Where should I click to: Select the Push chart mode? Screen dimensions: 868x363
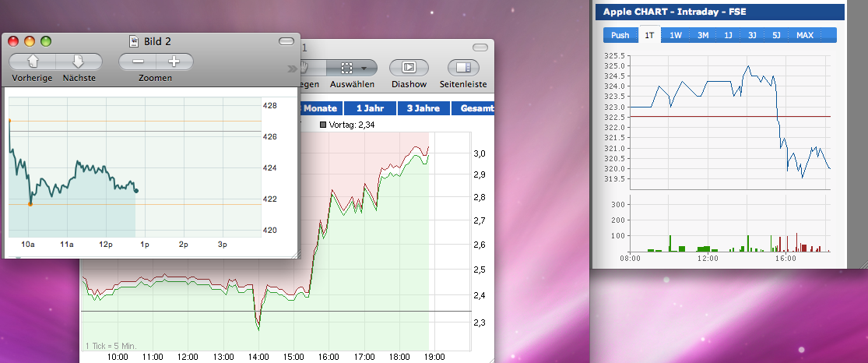coord(620,35)
